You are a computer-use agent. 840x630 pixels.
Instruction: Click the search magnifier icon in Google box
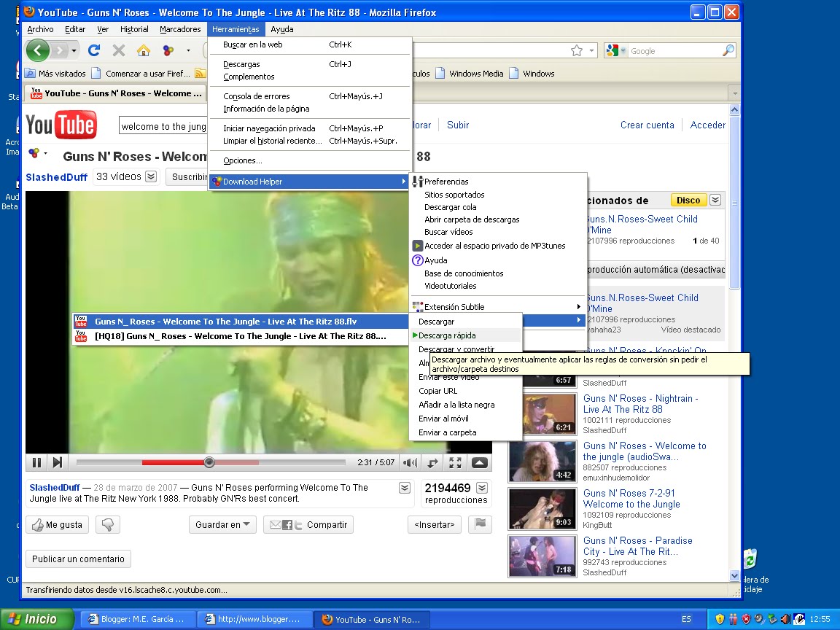[728, 51]
